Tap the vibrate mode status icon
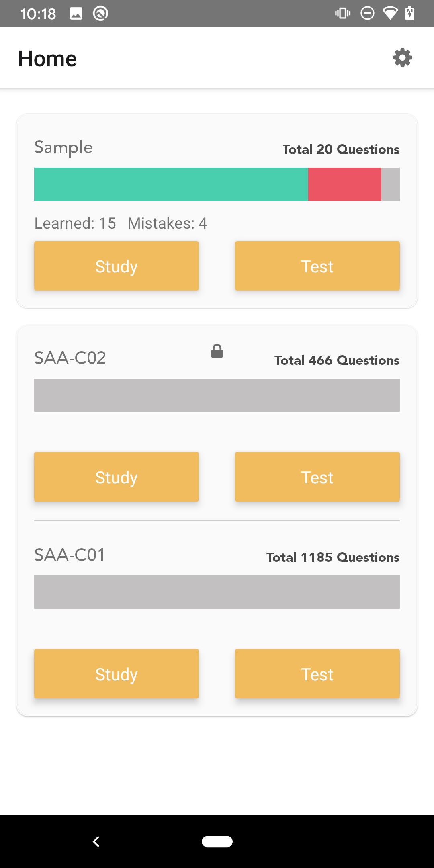434x868 pixels. coord(342,13)
